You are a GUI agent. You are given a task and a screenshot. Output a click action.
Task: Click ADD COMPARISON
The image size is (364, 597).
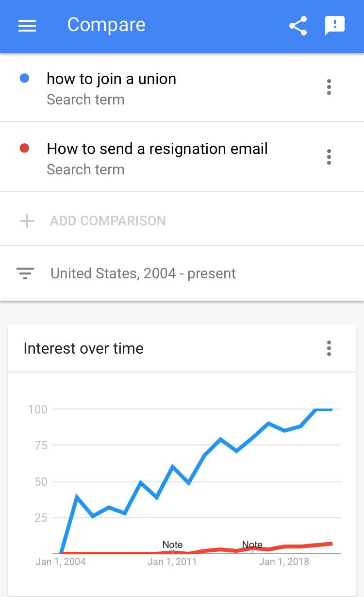pos(108,221)
